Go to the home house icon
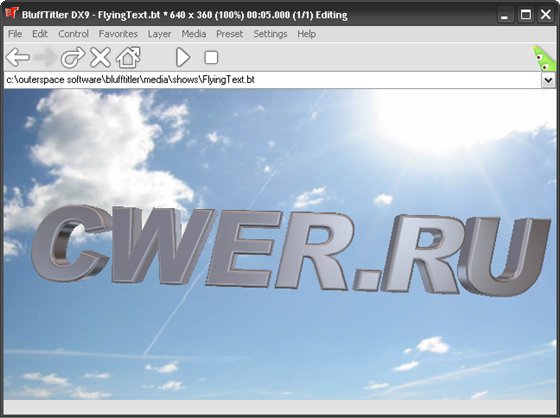The width and height of the screenshot is (560, 418). point(128,58)
